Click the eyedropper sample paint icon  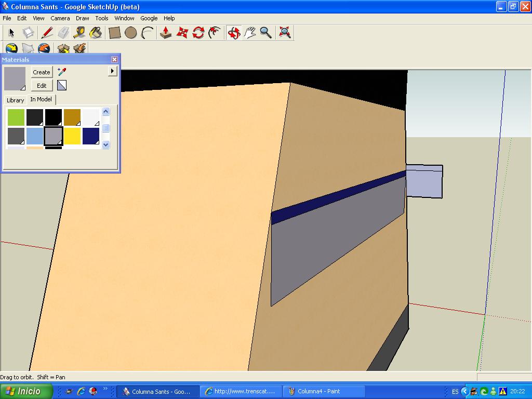point(62,72)
